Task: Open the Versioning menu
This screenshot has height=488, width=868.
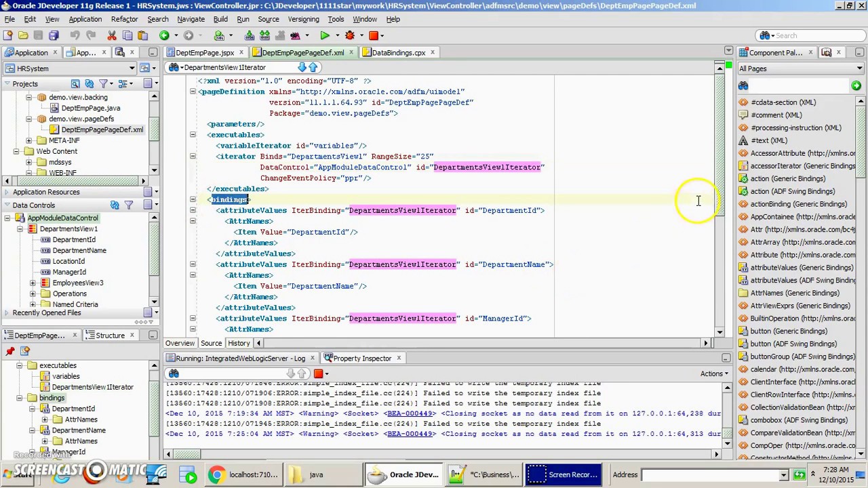Action: pos(303,19)
